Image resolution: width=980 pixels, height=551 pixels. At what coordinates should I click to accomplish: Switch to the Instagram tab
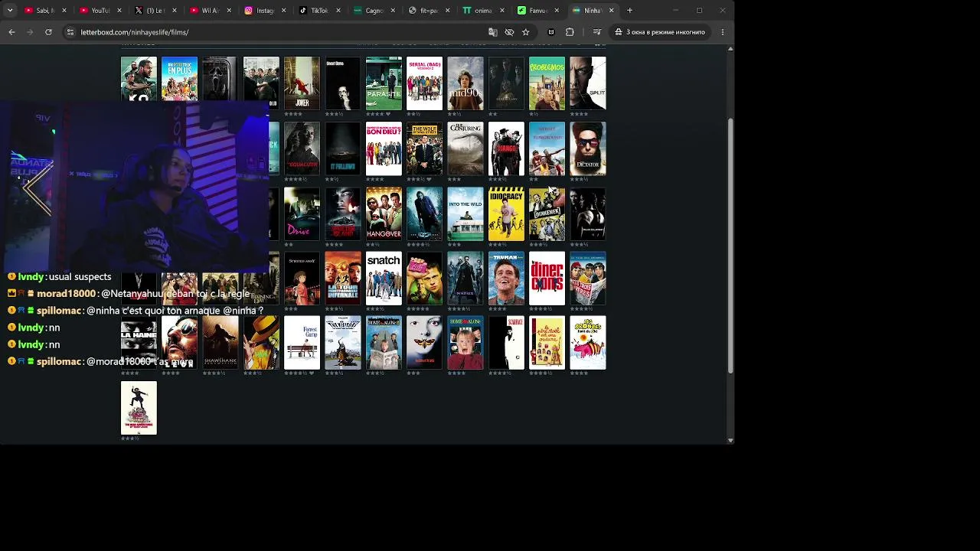[263, 11]
